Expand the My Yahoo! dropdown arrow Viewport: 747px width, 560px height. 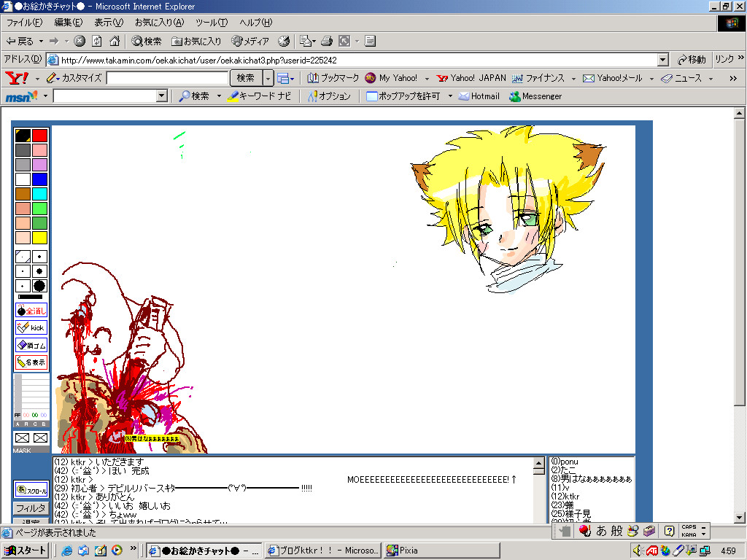tap(427, 79)
